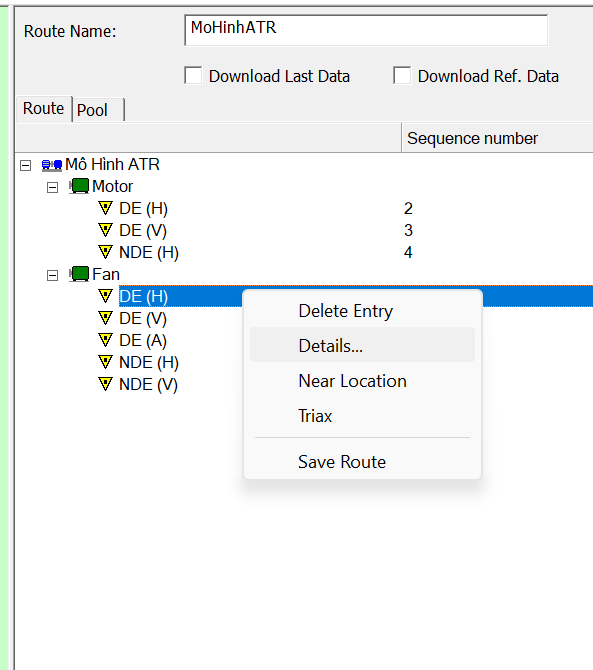Select NDE (H) label under Fan
Image resolution: width=593 pixels, height=670 pixels.
[x=149, y=362]
